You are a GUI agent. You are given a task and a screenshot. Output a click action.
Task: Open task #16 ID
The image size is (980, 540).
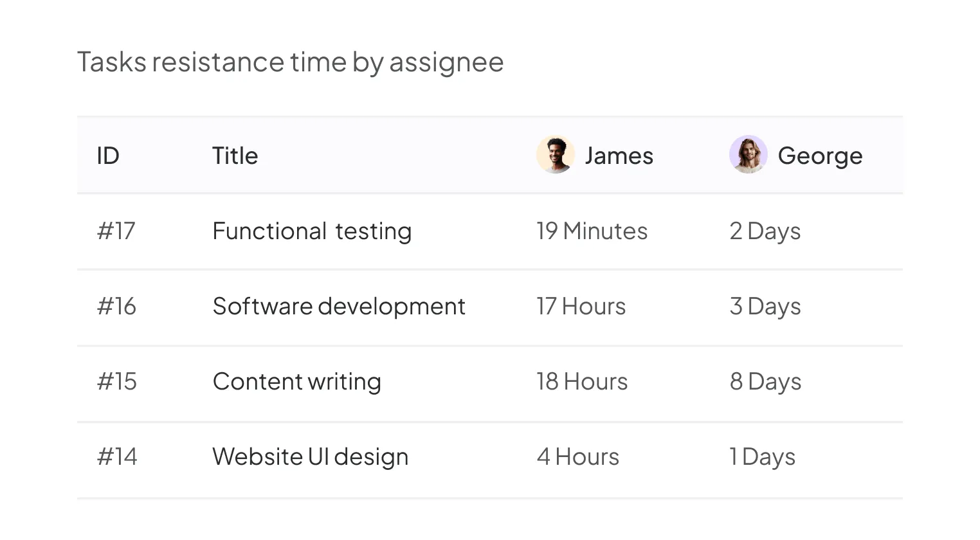pyautogui.click(x=116, y=306)
